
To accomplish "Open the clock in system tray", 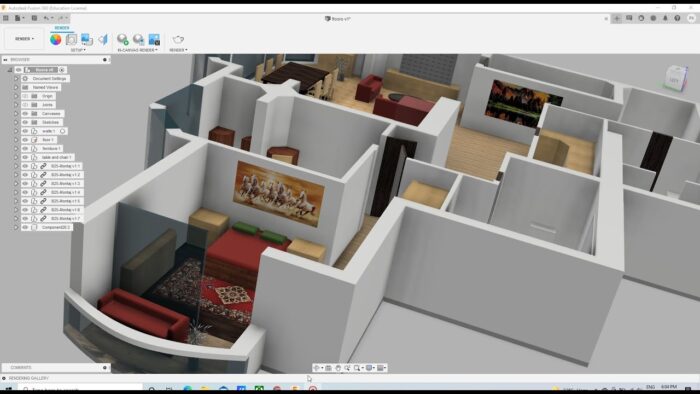I will [669, 387].
